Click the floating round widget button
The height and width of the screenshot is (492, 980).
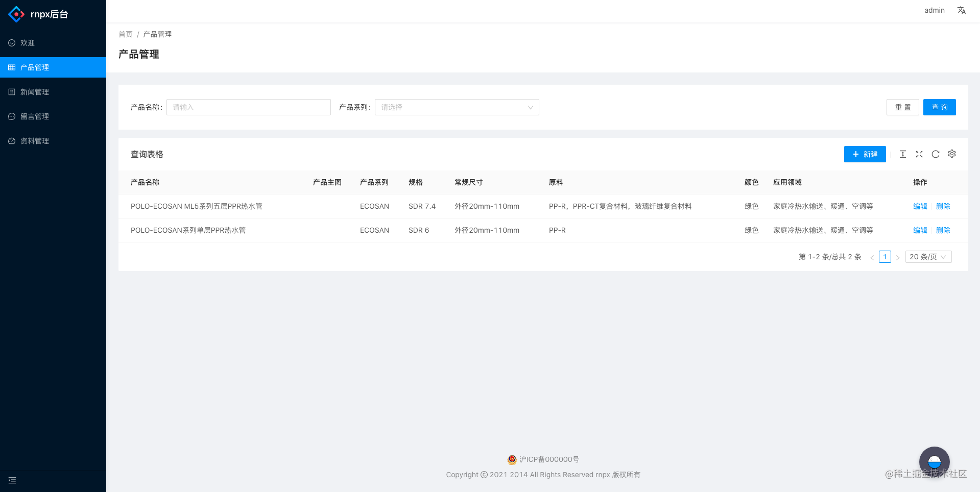pos(935,462)
